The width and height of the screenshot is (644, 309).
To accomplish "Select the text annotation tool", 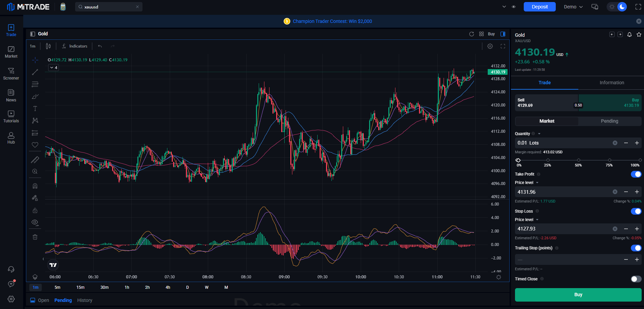I will [35, 109].
